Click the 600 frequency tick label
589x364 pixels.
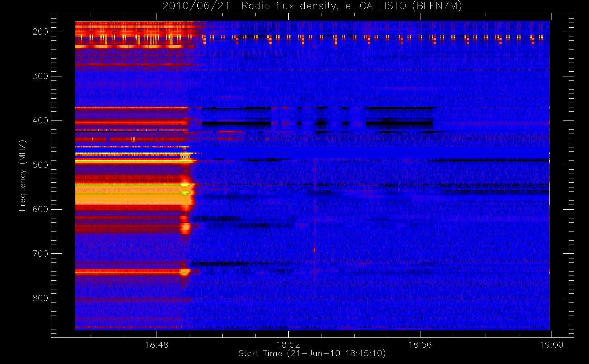click(40, 209)
